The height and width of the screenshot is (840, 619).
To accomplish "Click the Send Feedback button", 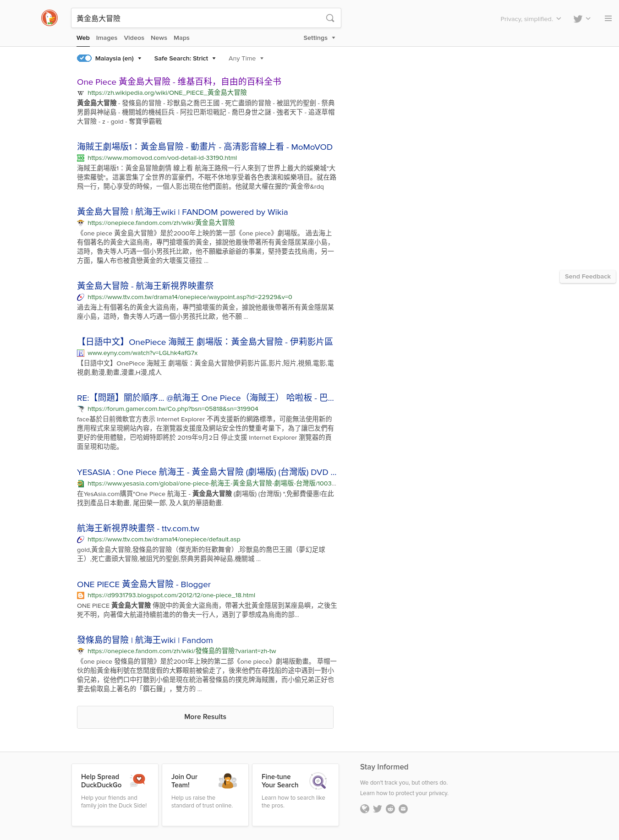I will 588,277.
